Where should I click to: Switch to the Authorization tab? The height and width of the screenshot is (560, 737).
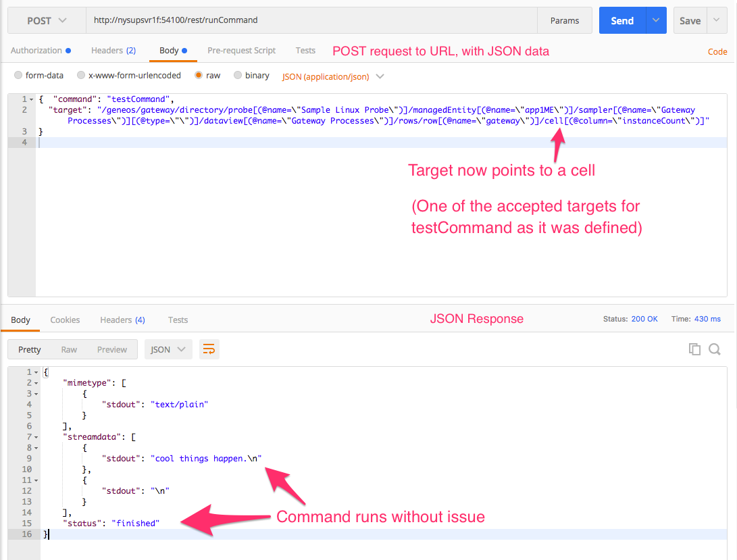pos(36,50)
